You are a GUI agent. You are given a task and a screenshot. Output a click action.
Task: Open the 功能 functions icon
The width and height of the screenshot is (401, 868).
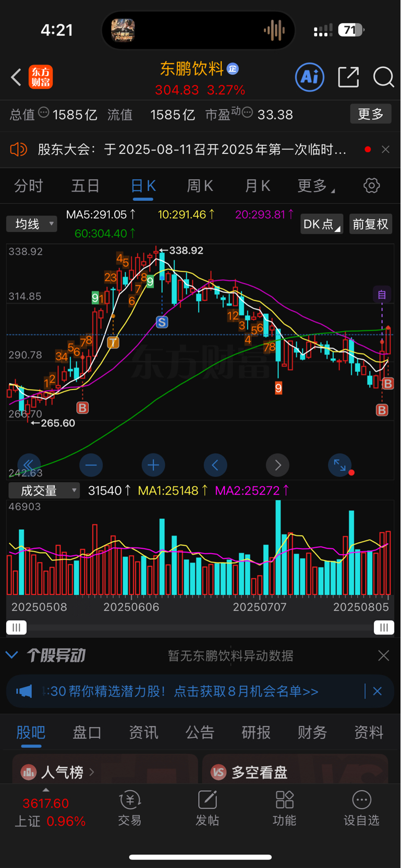[285, 808]
